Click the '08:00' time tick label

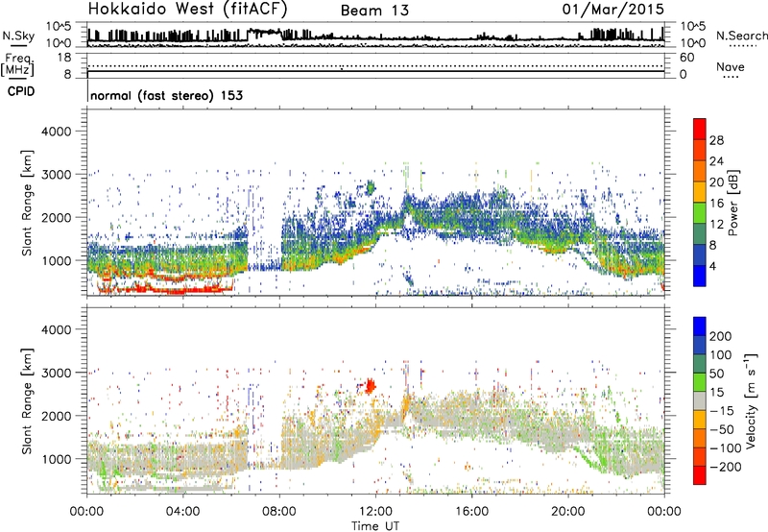coord(279,512)
